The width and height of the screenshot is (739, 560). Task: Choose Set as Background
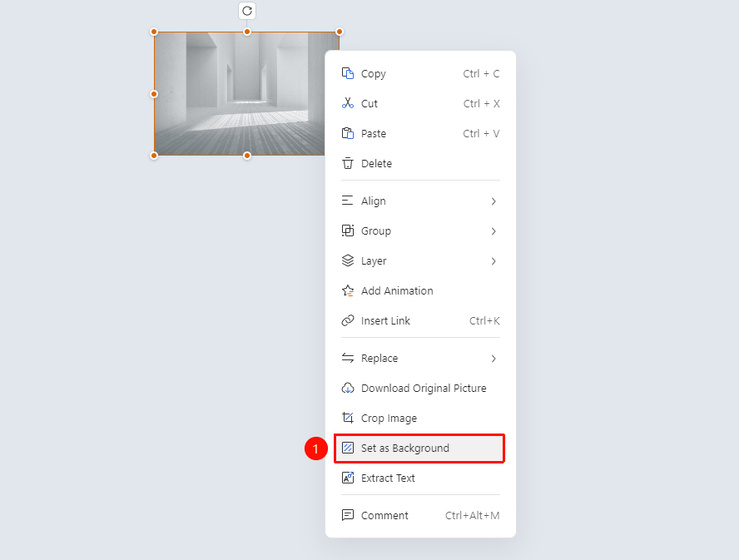[419, 448]
